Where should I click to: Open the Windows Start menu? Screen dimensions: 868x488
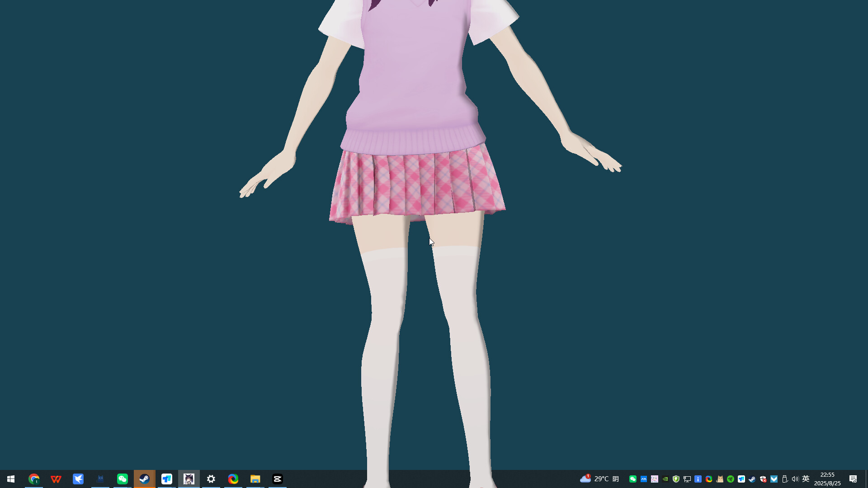coord(11,479)
